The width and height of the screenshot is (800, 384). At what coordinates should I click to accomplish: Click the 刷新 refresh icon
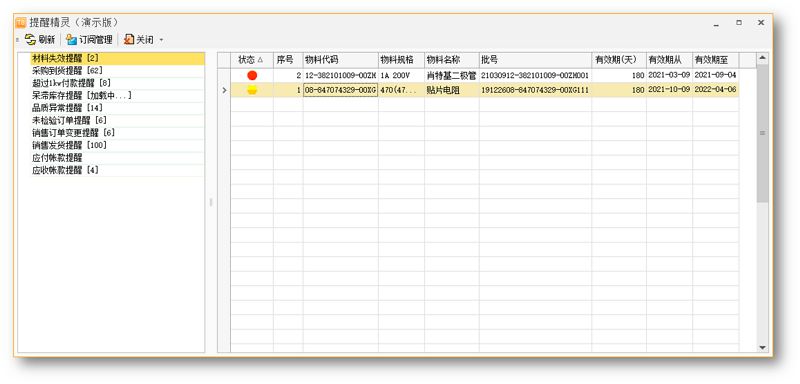tap(31, 39)
